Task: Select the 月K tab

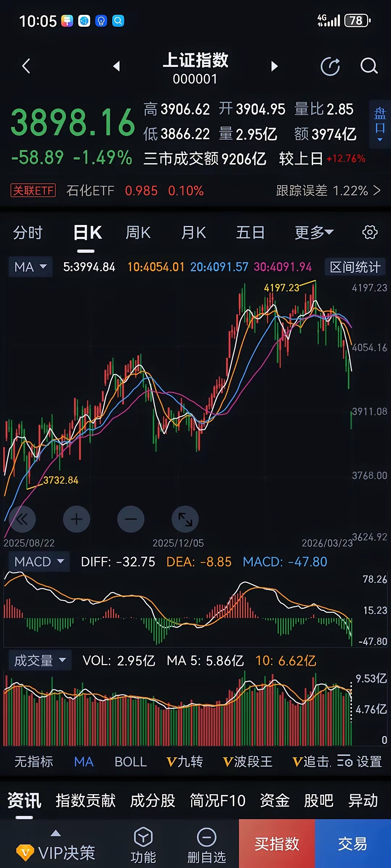Action: (194, 232)
